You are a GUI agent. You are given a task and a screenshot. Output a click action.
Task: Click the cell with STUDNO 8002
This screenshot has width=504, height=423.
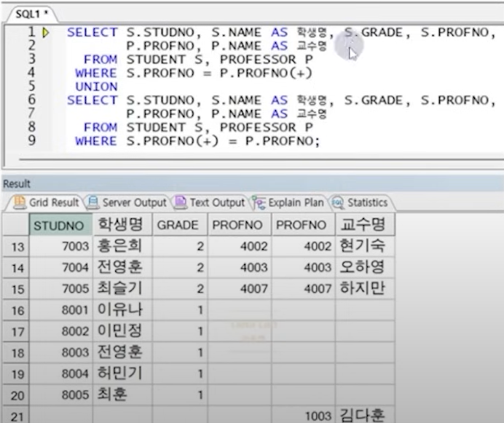[60, 331]
